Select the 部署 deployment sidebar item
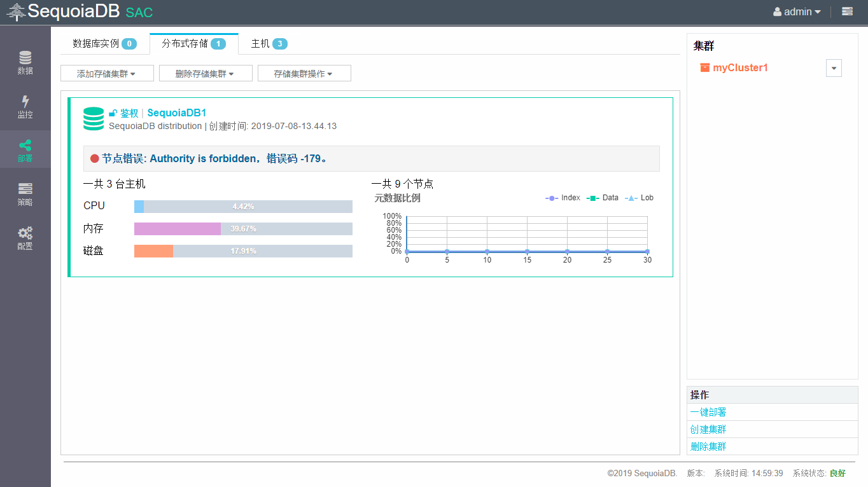 25,150
